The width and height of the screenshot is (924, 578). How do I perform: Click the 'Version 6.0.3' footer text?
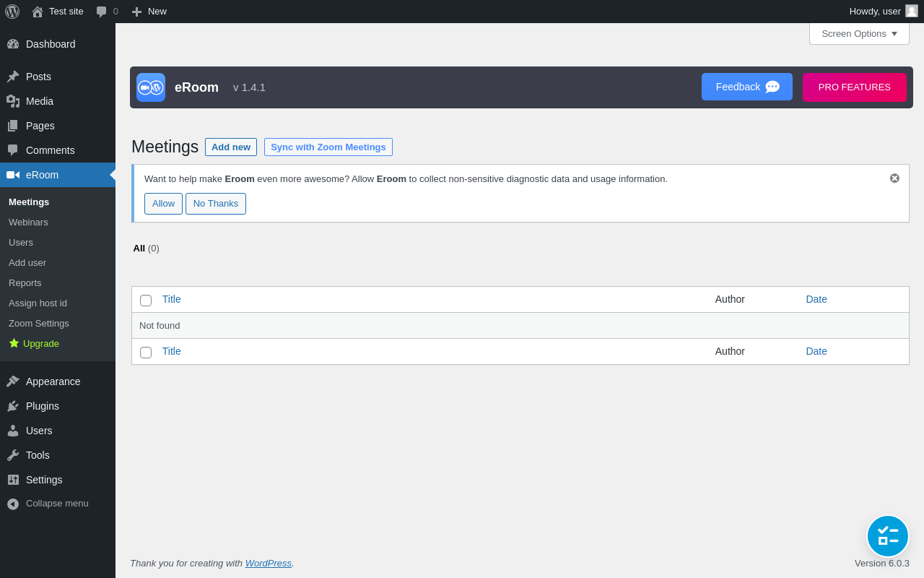click(882, 564)
